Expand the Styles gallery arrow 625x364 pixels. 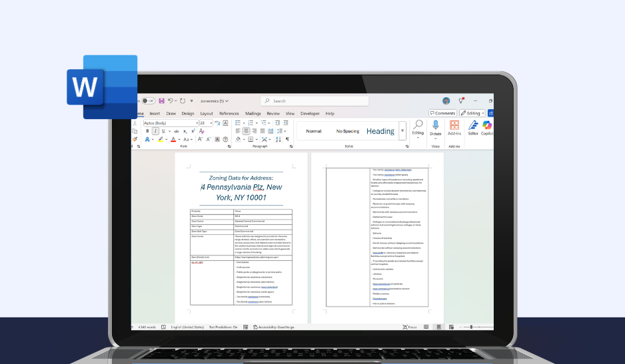coord(402,130)
